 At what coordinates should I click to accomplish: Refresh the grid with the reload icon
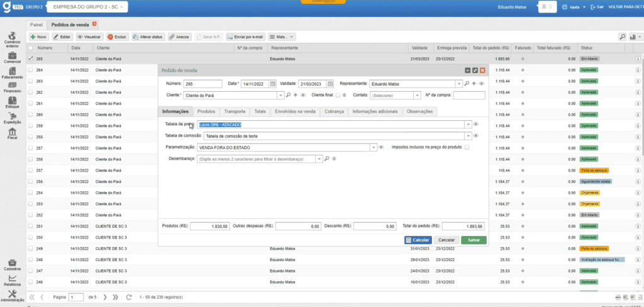coord(128,297)
